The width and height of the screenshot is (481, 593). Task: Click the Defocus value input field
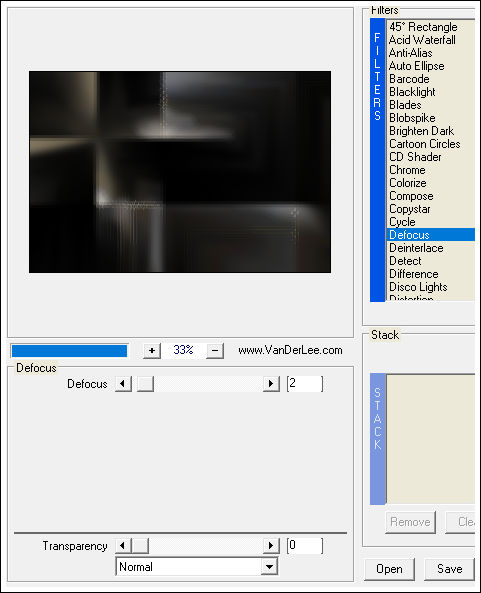[305, 384]
